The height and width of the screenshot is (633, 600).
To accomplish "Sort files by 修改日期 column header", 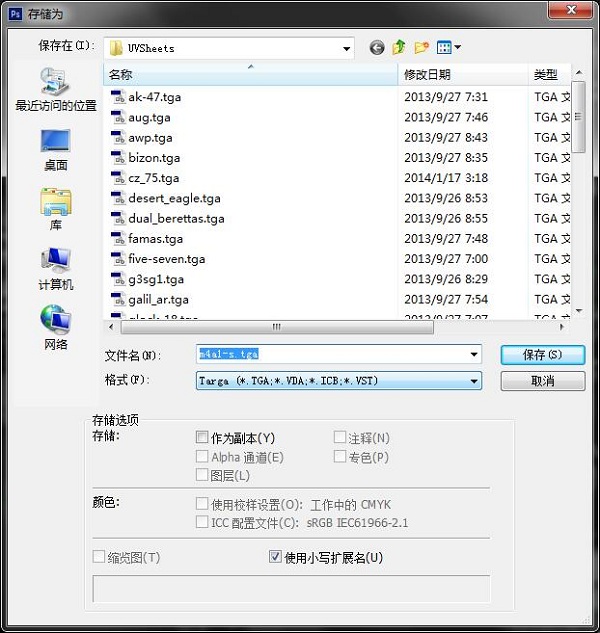I will coord(463,75).
